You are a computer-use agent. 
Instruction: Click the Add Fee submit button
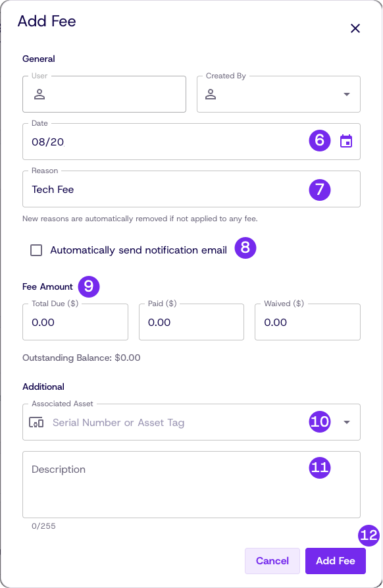click(336, 560)
